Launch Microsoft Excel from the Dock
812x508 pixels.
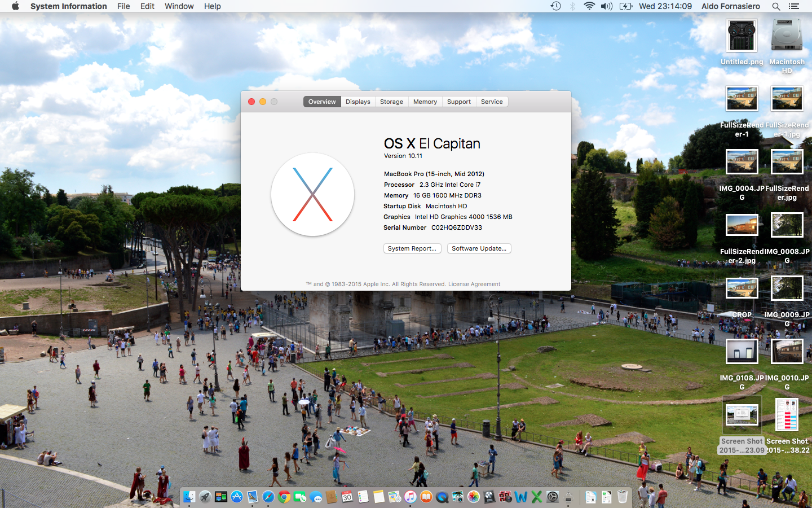537,497
